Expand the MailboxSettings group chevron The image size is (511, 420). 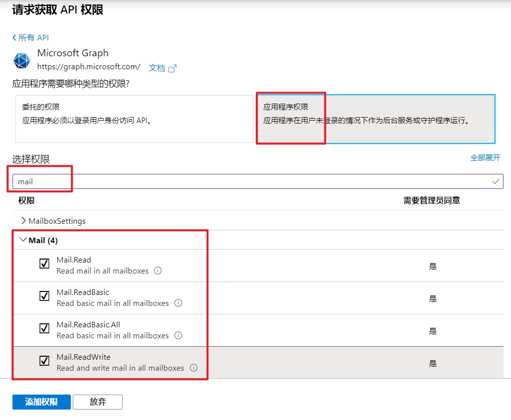[23, 221]
